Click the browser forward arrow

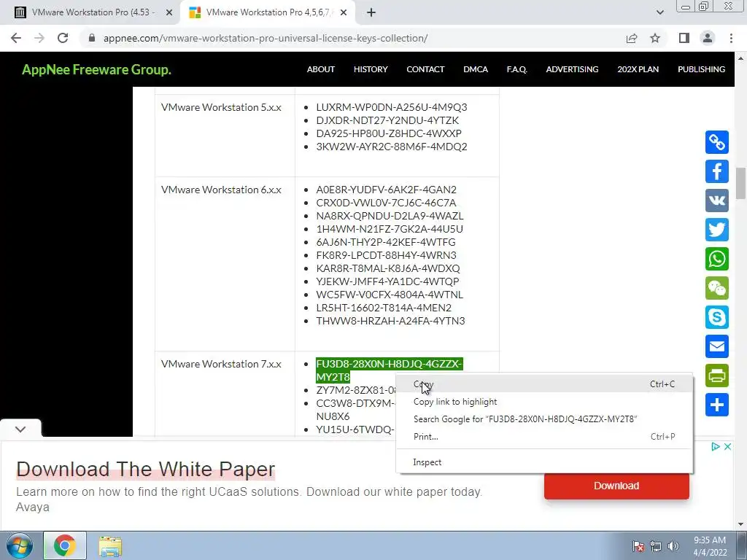click(39, 38)
